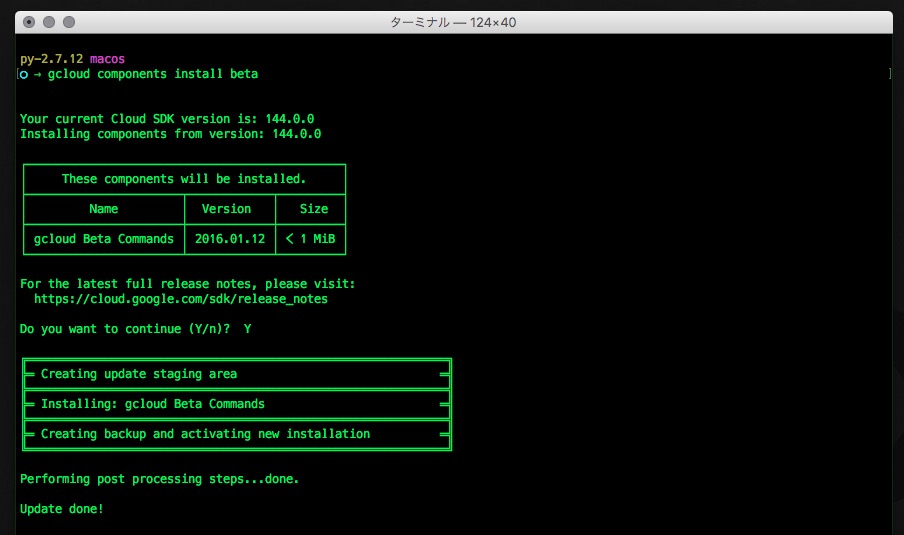Click the 'Creating update staging area' progress bar

[237, 374]
